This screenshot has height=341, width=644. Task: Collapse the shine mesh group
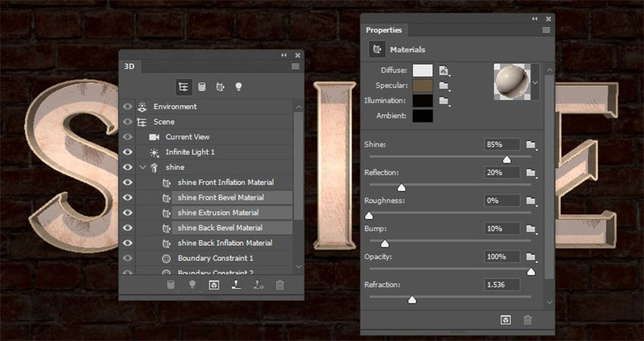(x=143, y=167)
